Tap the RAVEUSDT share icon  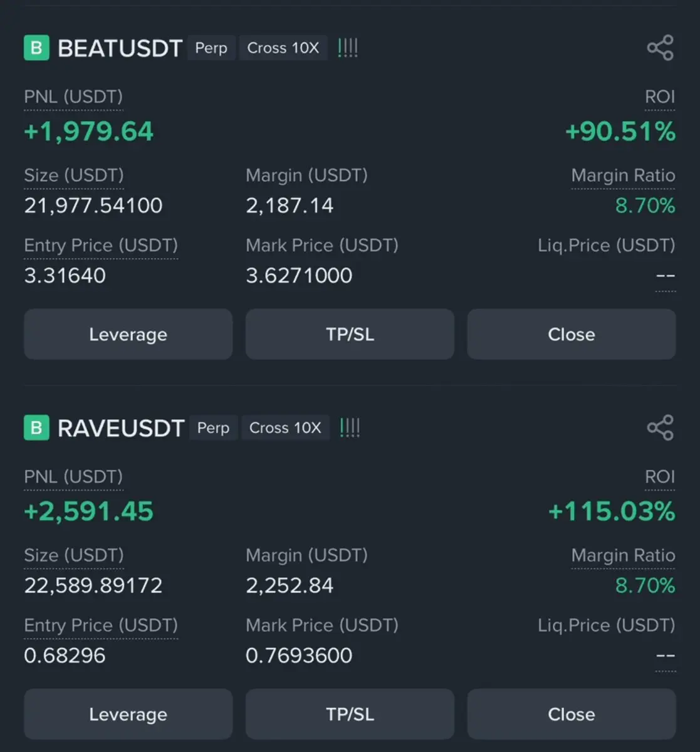[x=660, y=428]
